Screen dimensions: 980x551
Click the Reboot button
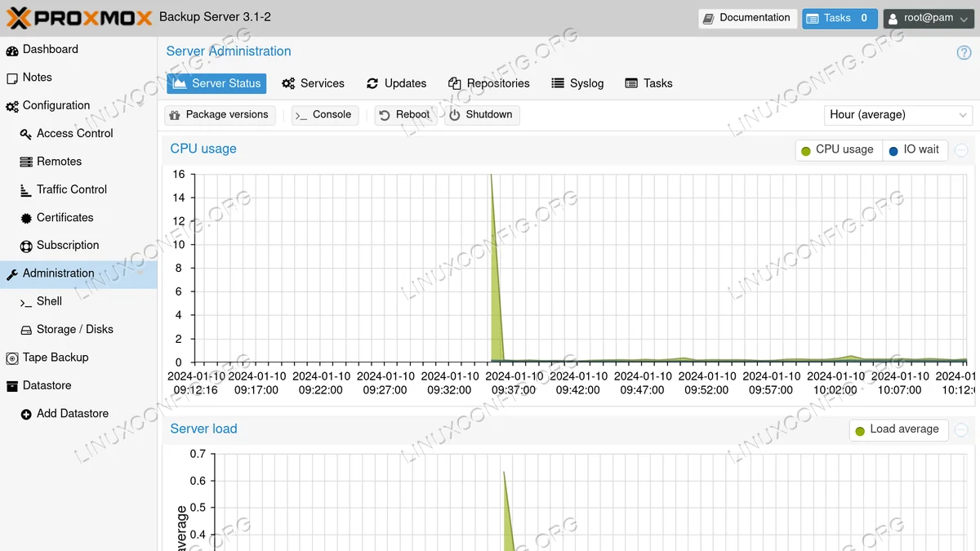404,115
